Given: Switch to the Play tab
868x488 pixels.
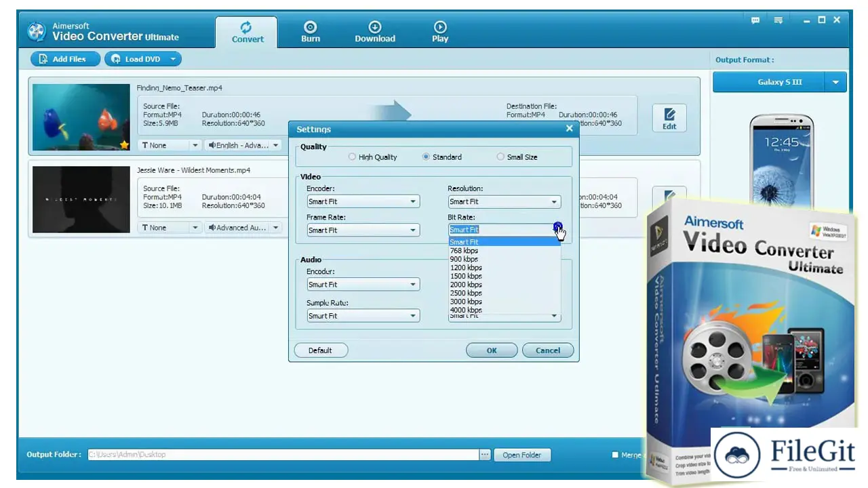Looking at the screenshot, I should 440,32.
